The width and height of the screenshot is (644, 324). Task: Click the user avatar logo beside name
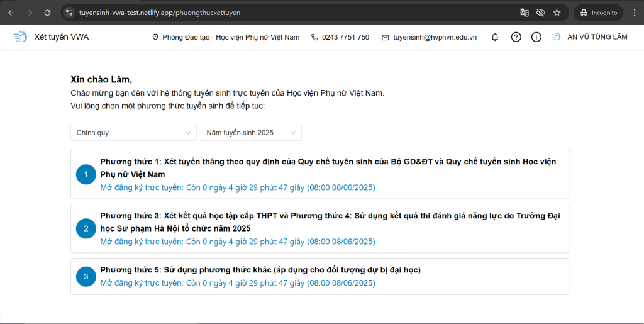(x=556, y=37)
